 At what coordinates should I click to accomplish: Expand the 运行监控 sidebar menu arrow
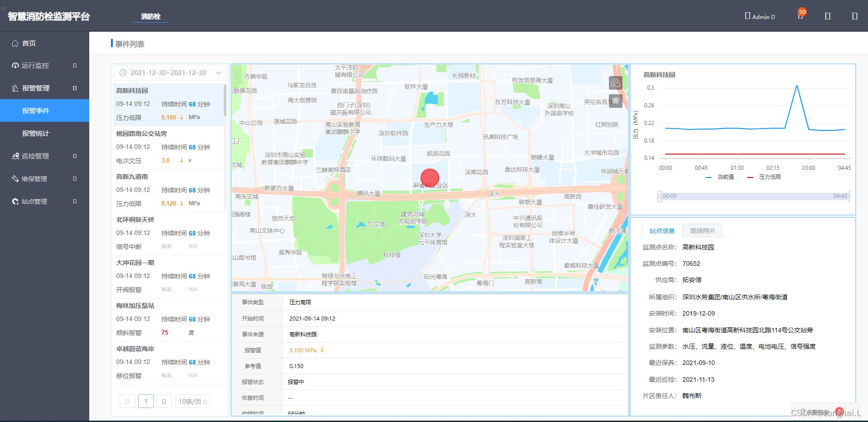tap(75, 66)
